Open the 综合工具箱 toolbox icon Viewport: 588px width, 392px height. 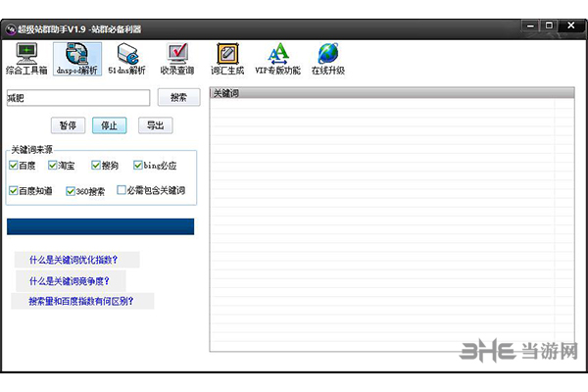[x=27, y=58]
